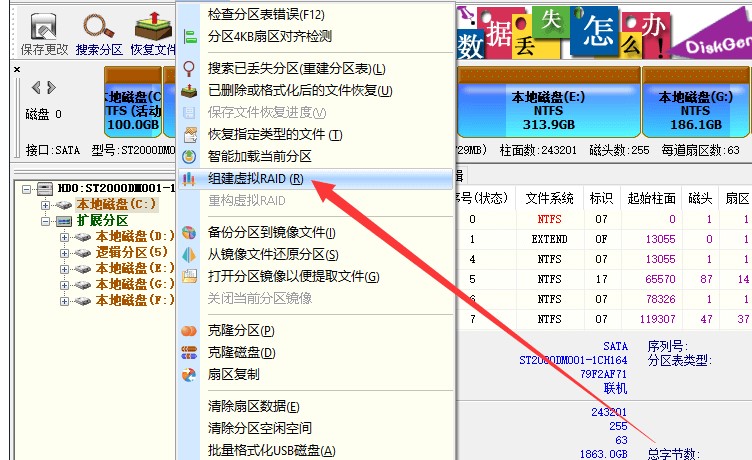This screenshot has width=752, height=460.
Task: Click the 保存更改 toolbar icon
Action: [x=44, y=26]
